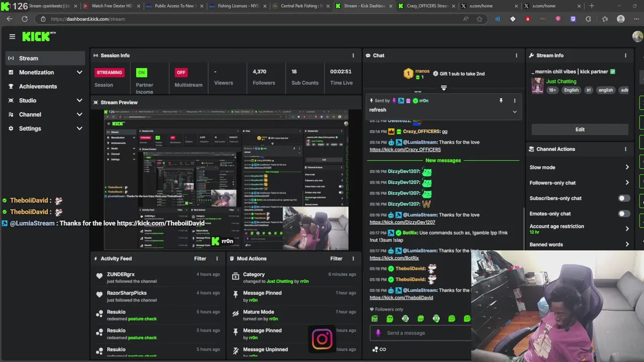Open the kick.com/TheboiiDavid link in the chat panel
Image resolution: width=644 pixels, height=362 pixels.
401,298
